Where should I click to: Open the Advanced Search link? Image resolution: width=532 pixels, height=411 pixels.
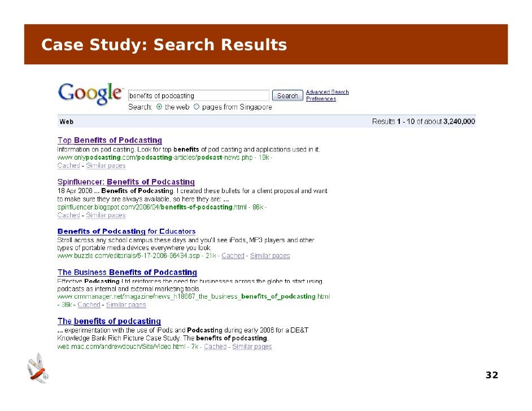pos(327,92)
